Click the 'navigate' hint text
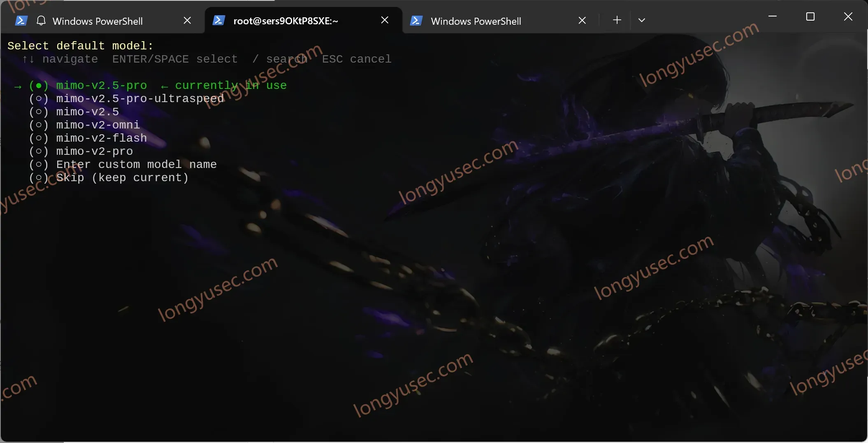This screenshot has width=868, height=443. (70, 59)
